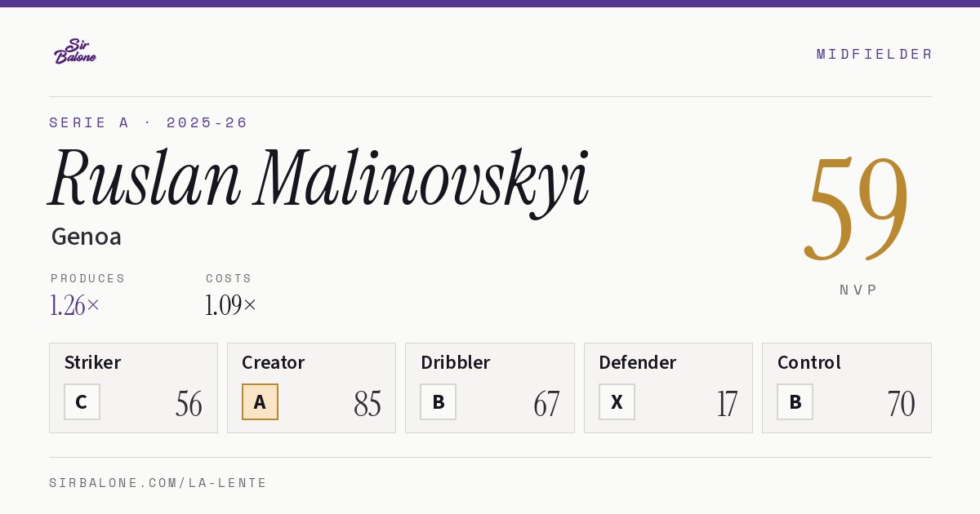Click the Control card title
Viewport: 980px width, 514px height.
pos(808,362)
